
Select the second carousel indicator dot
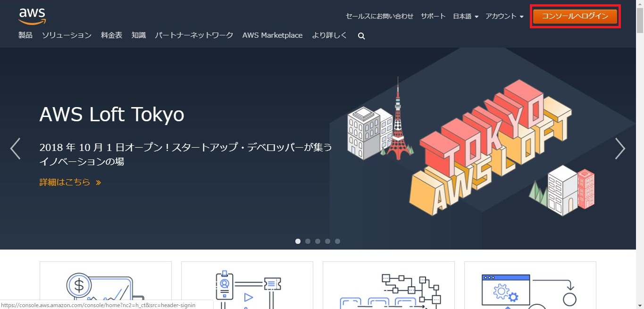(308, 241)
